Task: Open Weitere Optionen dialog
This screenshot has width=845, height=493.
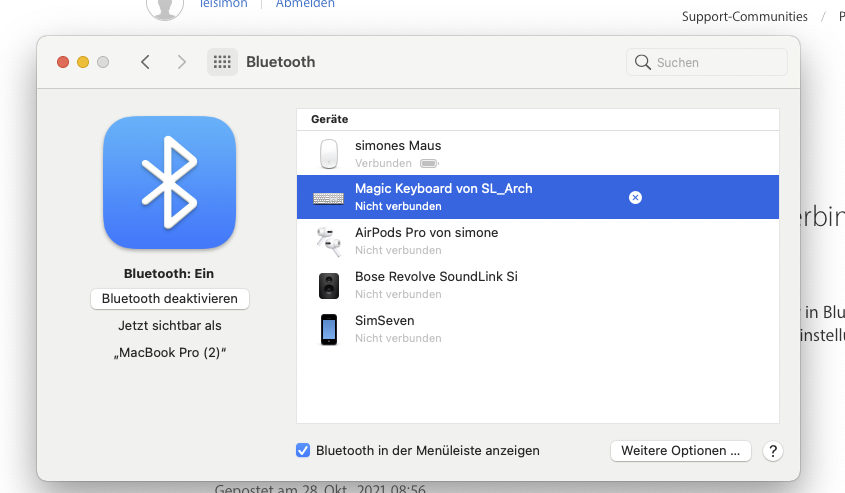Action: click(x=681, y=451)
